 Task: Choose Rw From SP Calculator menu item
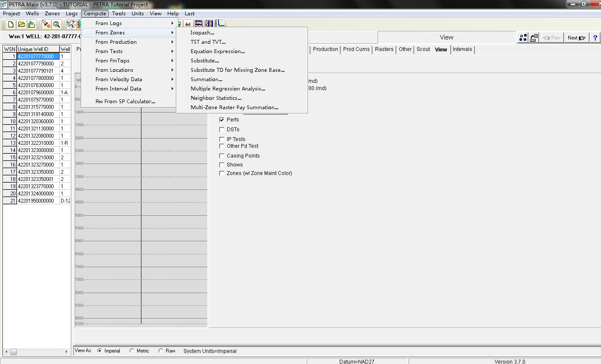[129, 102]
